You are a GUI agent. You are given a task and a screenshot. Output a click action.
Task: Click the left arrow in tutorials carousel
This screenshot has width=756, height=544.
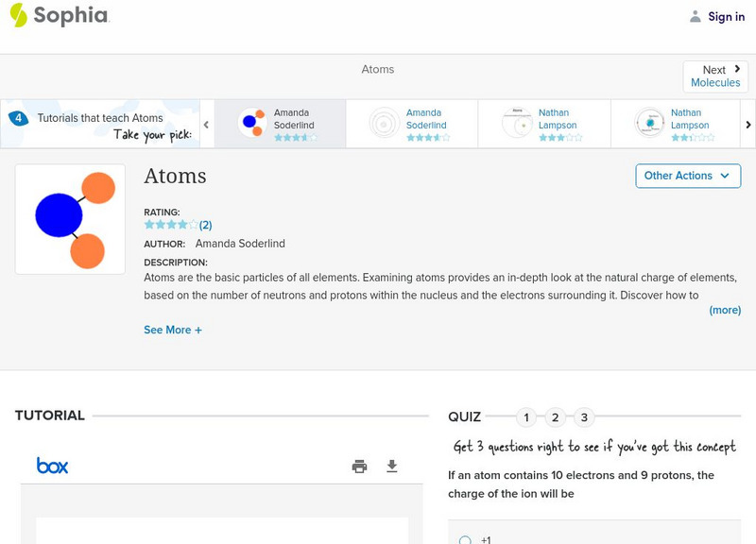point(206,124)
